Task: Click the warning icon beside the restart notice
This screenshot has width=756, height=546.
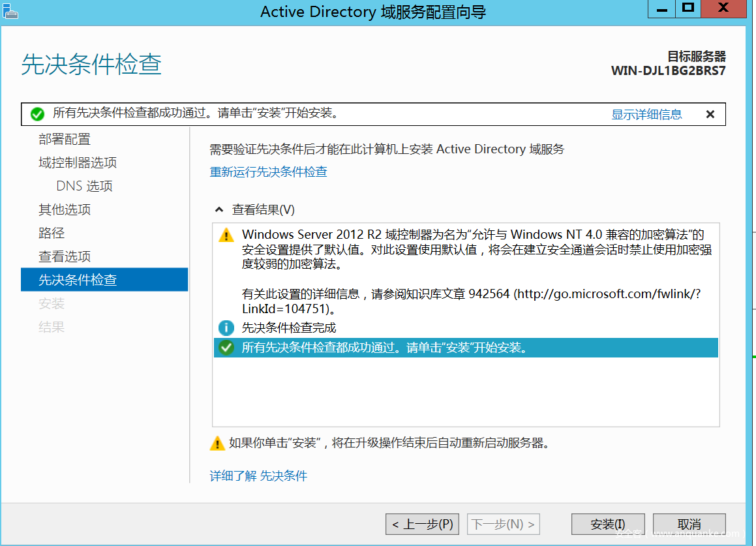Action: [217, 444]
